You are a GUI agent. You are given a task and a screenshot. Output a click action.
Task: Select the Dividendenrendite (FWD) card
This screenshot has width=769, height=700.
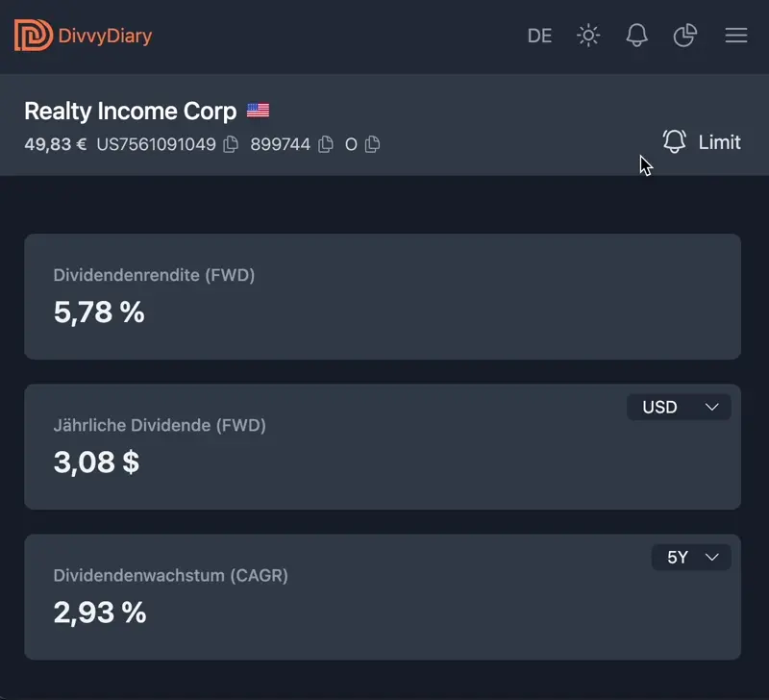point(382,296)
